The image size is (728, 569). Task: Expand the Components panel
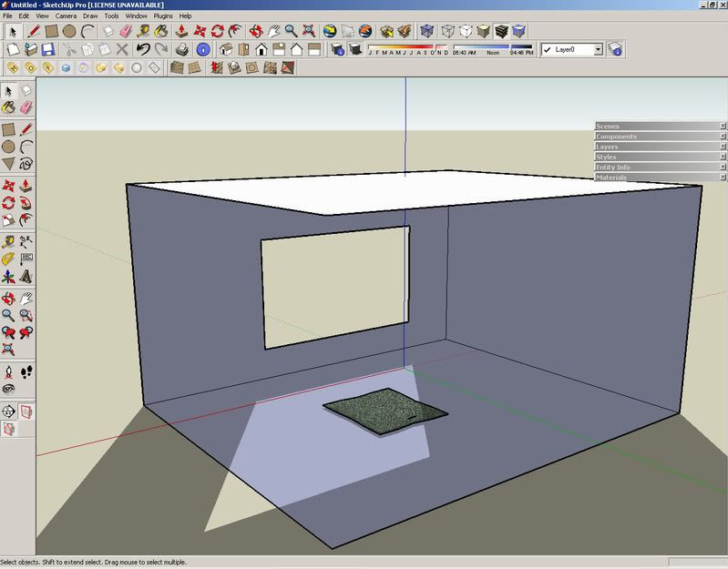[657, 137]
